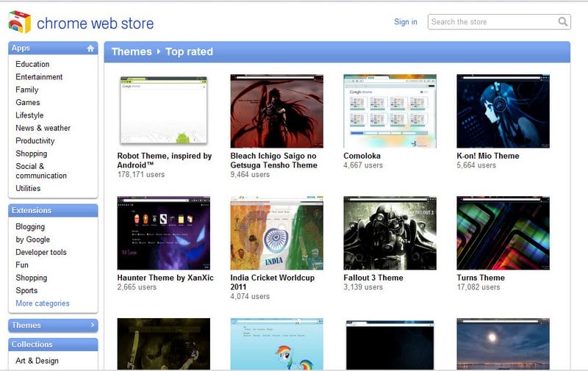Click the Chrome Web Store logo icon
The width and height of the screenshot is (588, 371).
click(x=19, y=22)
